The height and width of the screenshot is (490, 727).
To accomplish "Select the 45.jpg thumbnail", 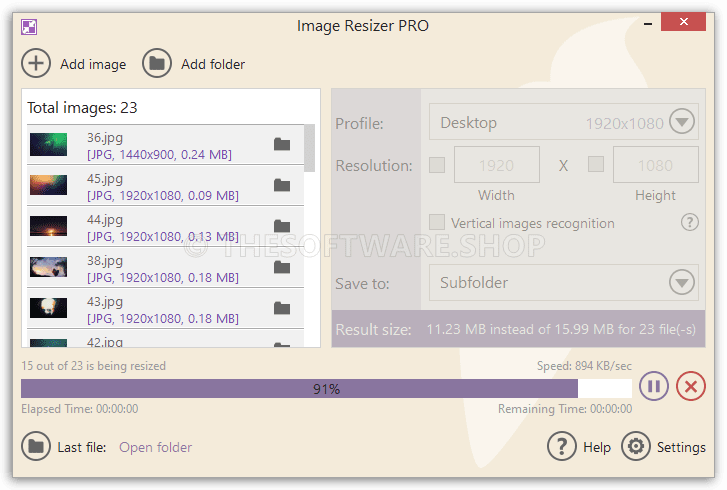I will (48, 185).
